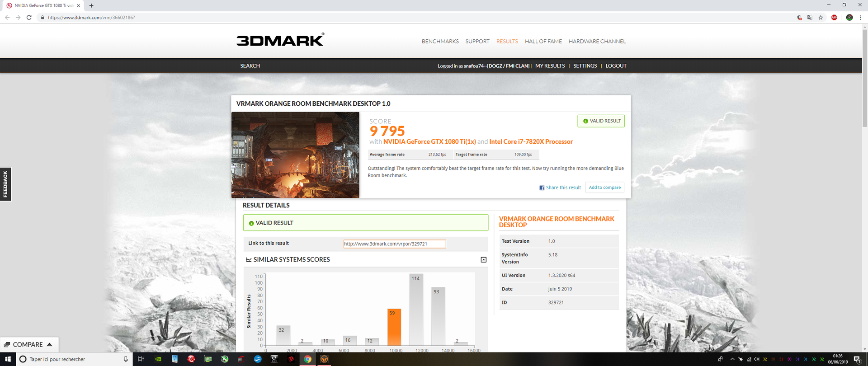This screenshot has width=868, height=366.
Task: Open the HARDWARE CHANNEL page
Action: (597, 42)
